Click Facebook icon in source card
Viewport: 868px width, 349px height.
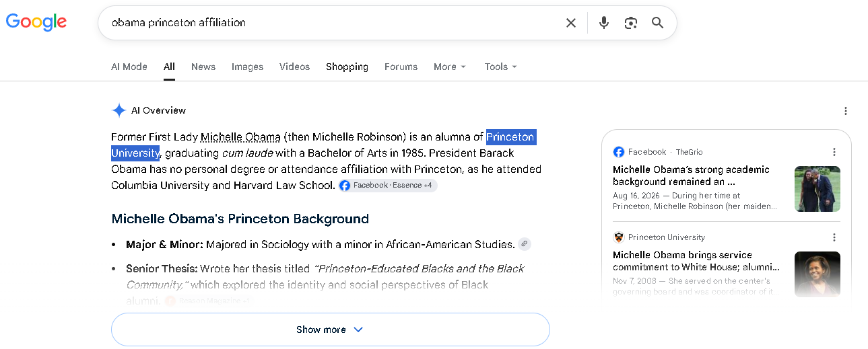click(619, 152)
